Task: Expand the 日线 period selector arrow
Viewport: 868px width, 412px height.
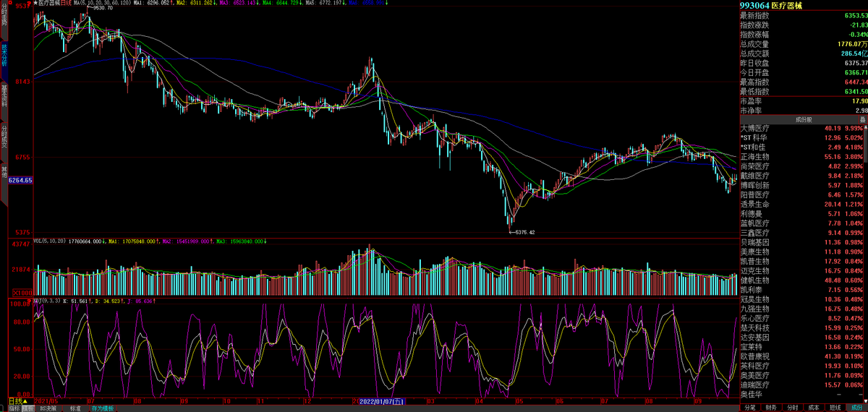Action: click(x=25, y=400)
